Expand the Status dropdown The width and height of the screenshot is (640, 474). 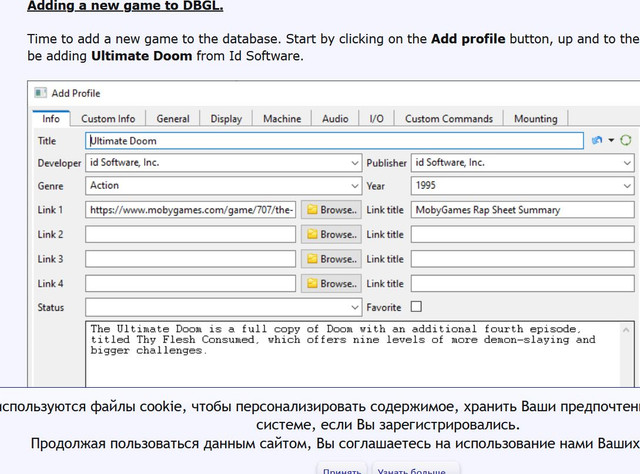(x=354, y=307)
